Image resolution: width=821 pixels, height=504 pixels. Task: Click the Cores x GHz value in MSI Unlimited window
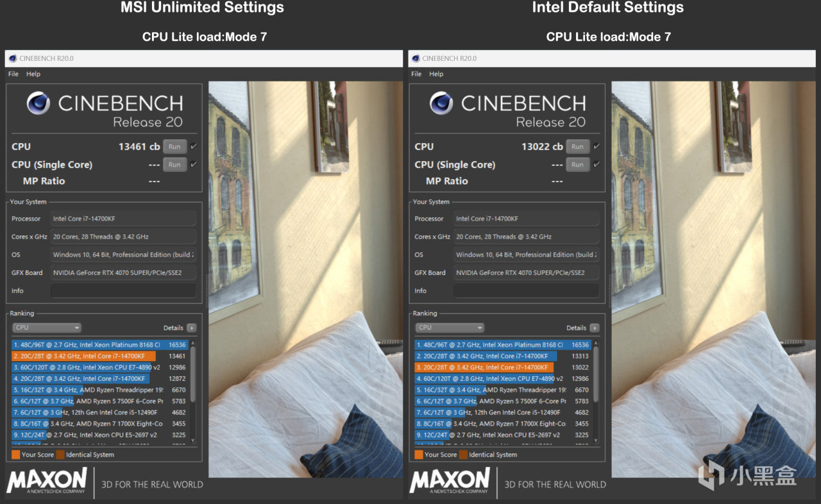tap(123, 237)
